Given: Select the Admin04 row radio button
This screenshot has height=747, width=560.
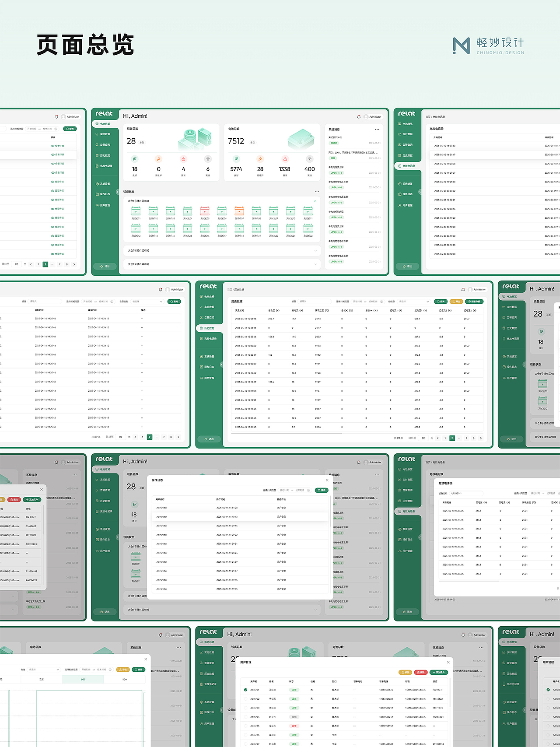Looking at the screenshot, I should pyautogui.click(x=245, y=717).
